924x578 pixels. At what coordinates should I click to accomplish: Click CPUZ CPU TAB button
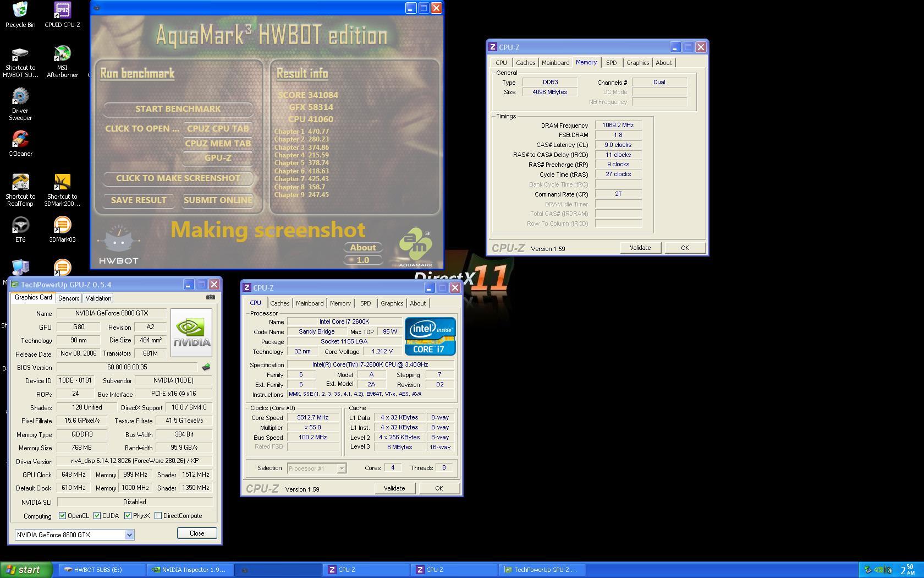[218, 129]
